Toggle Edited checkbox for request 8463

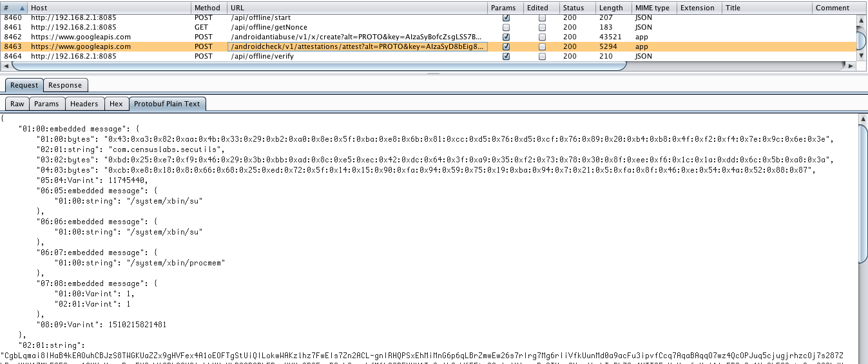542,47
